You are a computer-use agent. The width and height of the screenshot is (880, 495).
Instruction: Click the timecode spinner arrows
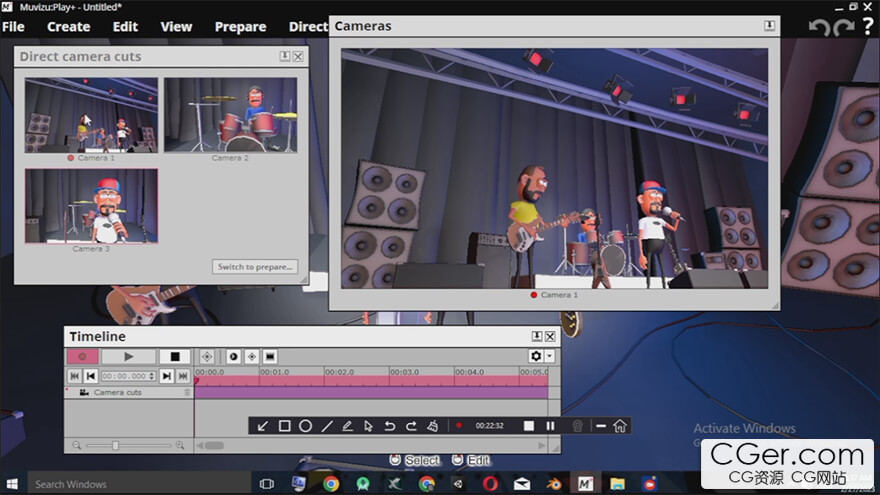point(152,376)
